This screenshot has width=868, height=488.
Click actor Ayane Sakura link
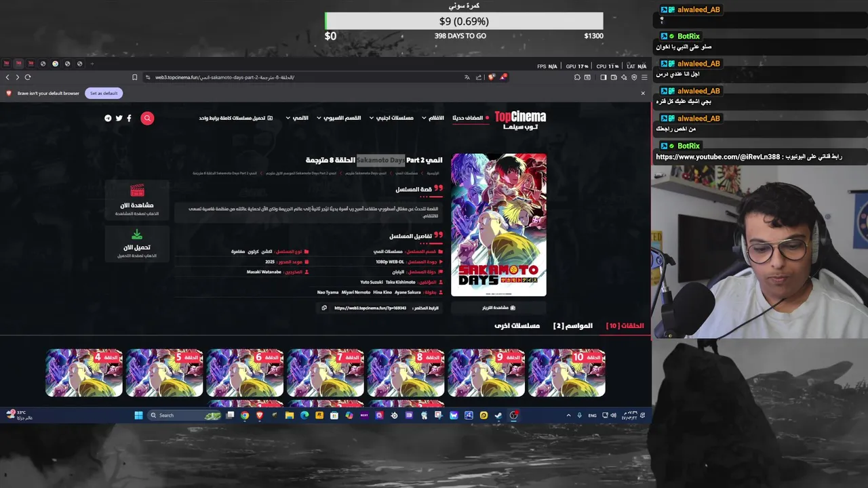(x=408, y=292)
